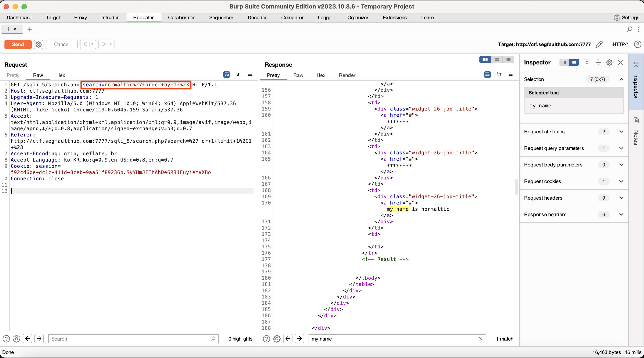Close Repeater tab 1
Viewport: 644px width, 358px height.
[15, 29]
